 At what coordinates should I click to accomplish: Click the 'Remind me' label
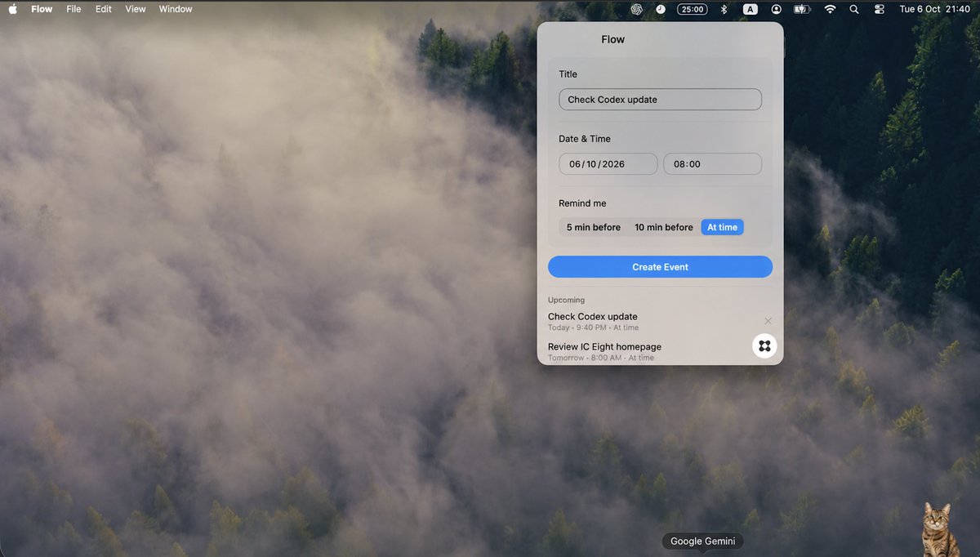click(582, 203)
